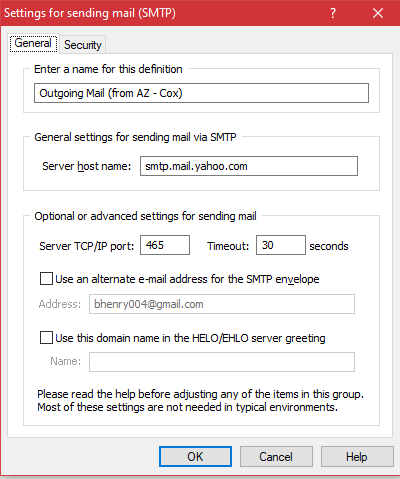Image resolution: width=400 pixels, height=479 pixels.
Task: Click the 'Server TCP/IP port:' label
Action: click(86, 246)
